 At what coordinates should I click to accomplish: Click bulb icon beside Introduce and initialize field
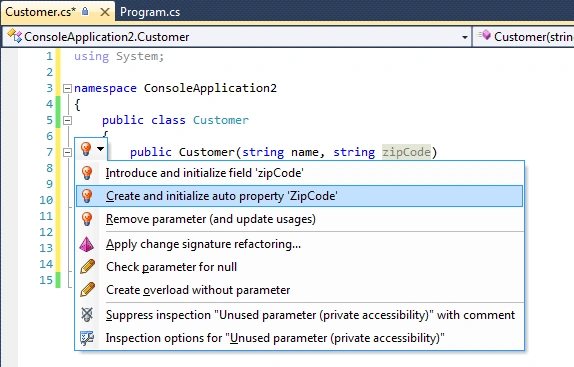pyautogui.click(x=87, y=173)
